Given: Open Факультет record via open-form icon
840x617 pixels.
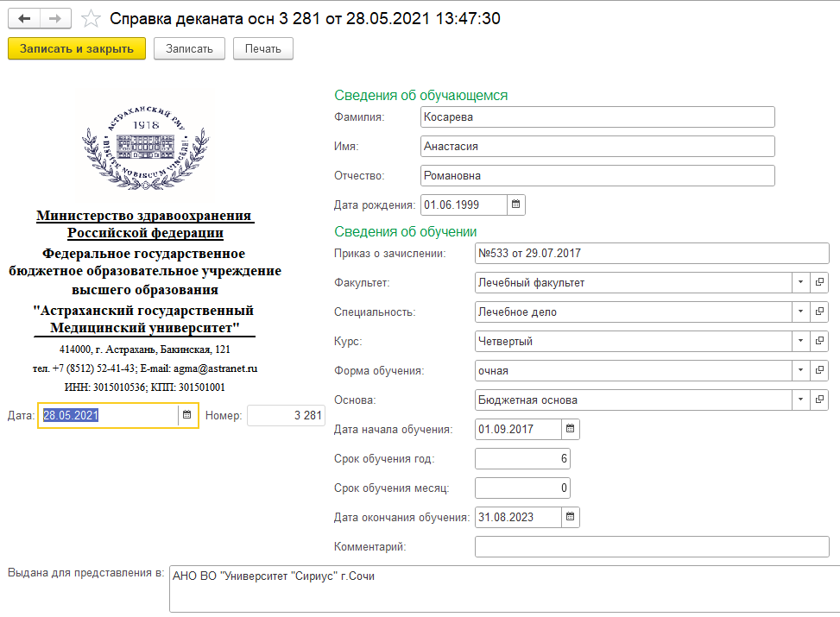Looking at the screenshot, I should [x=819, y=282].
